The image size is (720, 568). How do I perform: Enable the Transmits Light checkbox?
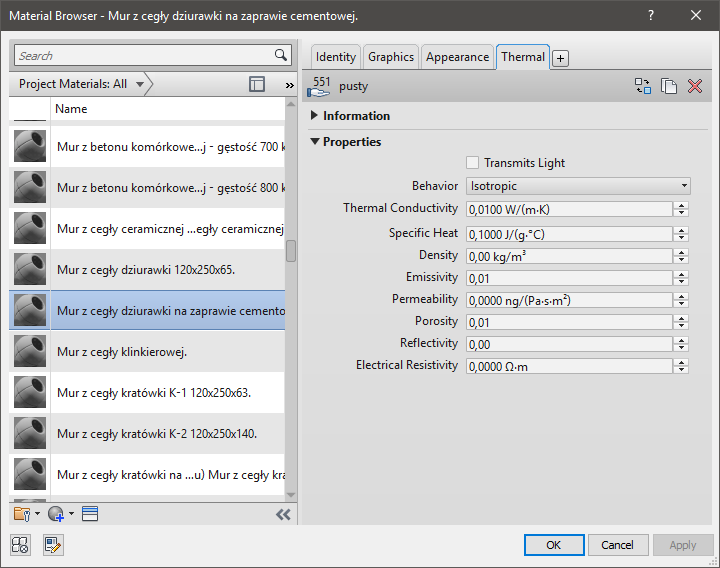click(472, 163)
